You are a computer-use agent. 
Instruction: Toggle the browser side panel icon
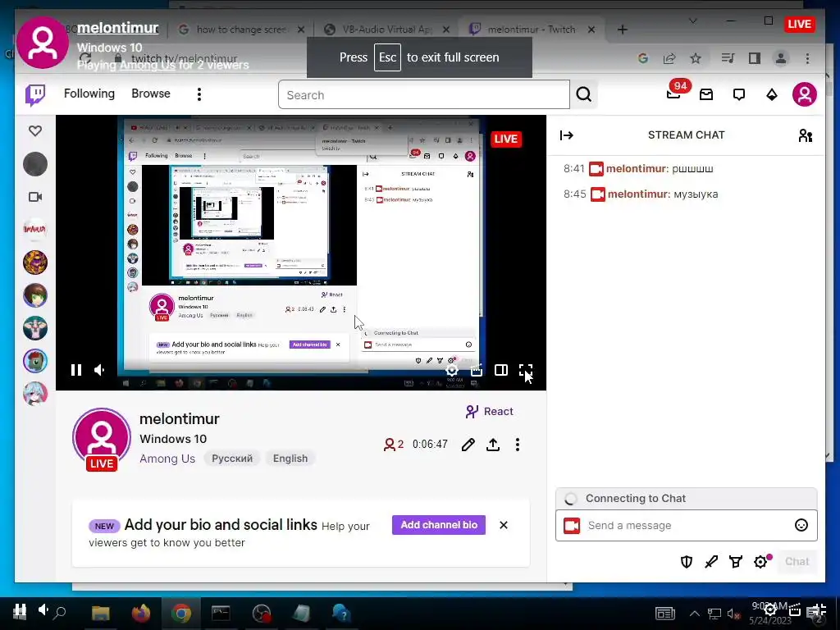(x=755, y=58)
